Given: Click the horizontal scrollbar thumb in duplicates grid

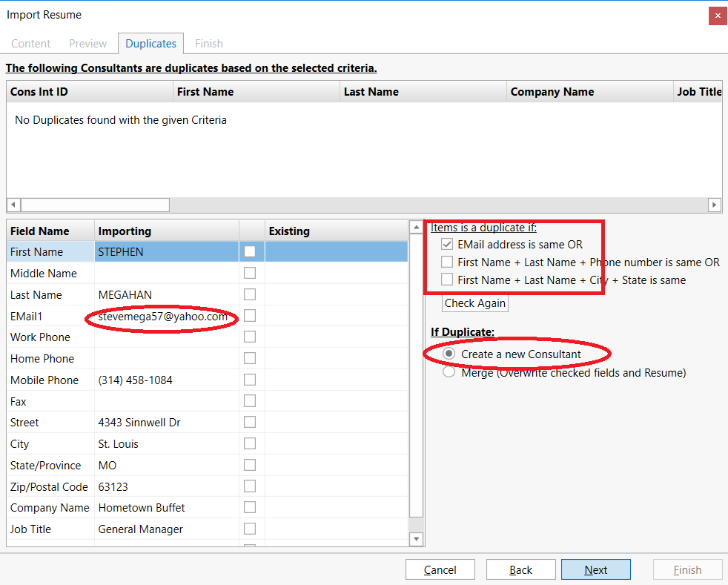Looking at the screenshot, I should (x=95, y=205).
